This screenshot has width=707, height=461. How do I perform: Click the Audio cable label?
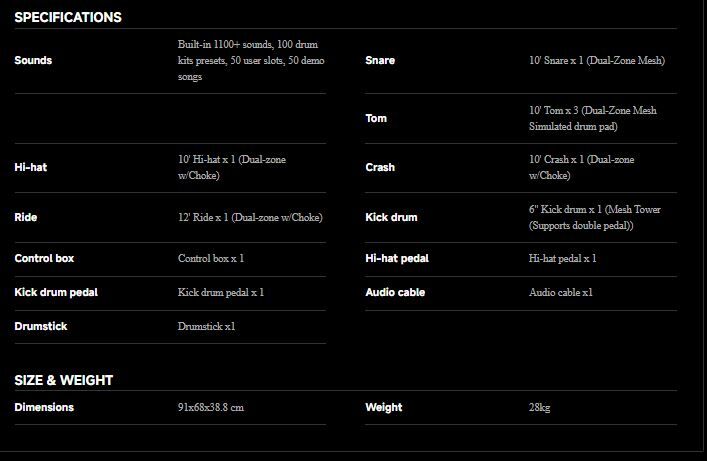pos(395,292)
